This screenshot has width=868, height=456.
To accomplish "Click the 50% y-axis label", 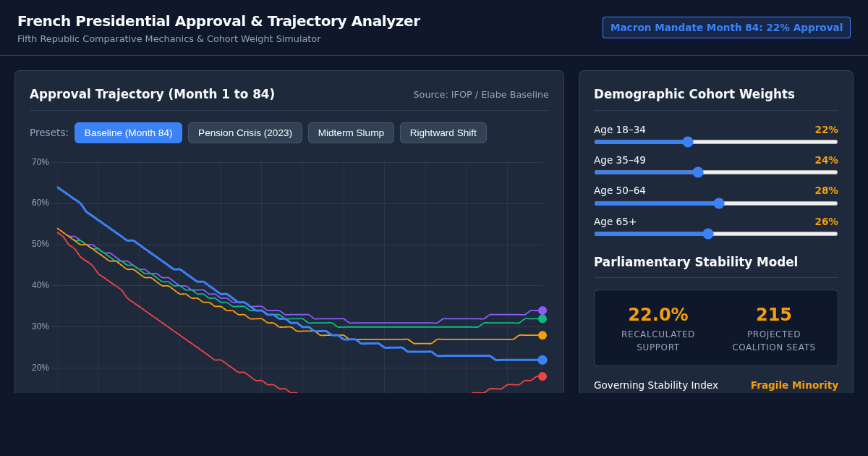I will pos(41,244).
